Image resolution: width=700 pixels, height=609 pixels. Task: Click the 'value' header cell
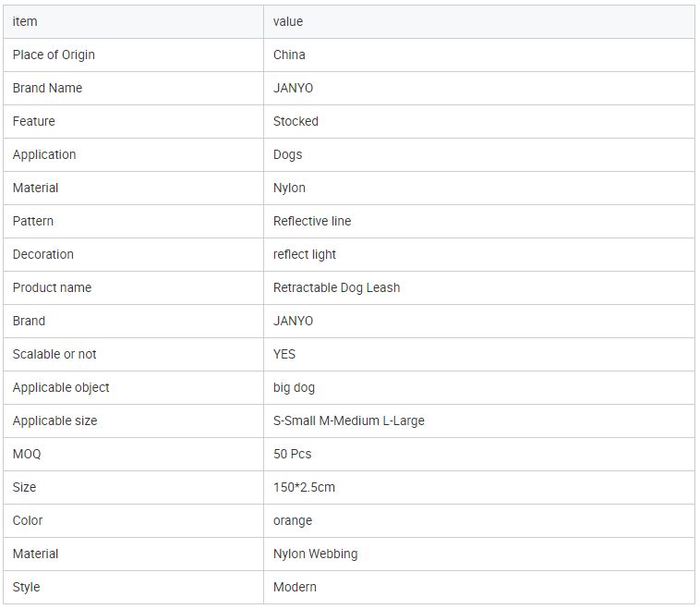coord(288,21)
